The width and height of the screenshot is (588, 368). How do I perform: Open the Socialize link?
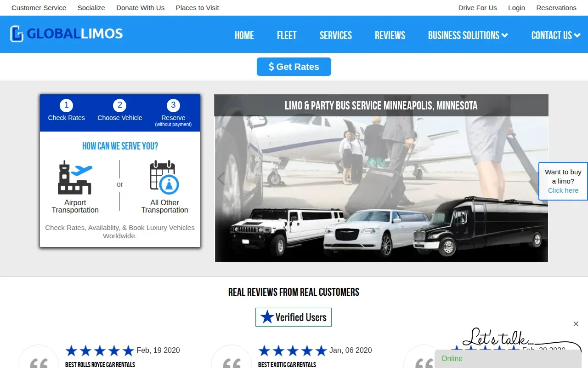91,8
